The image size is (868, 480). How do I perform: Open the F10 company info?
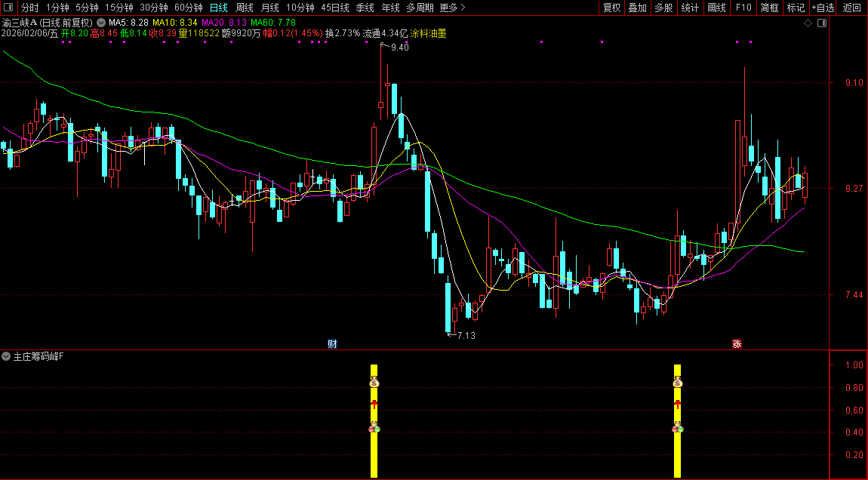[743, 8]
